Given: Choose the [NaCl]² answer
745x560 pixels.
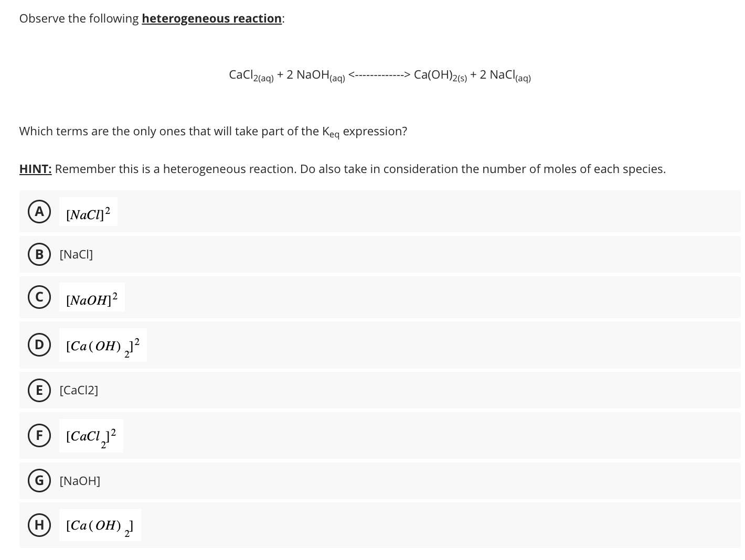Looking at the screenshot, I should click(88, 212).
